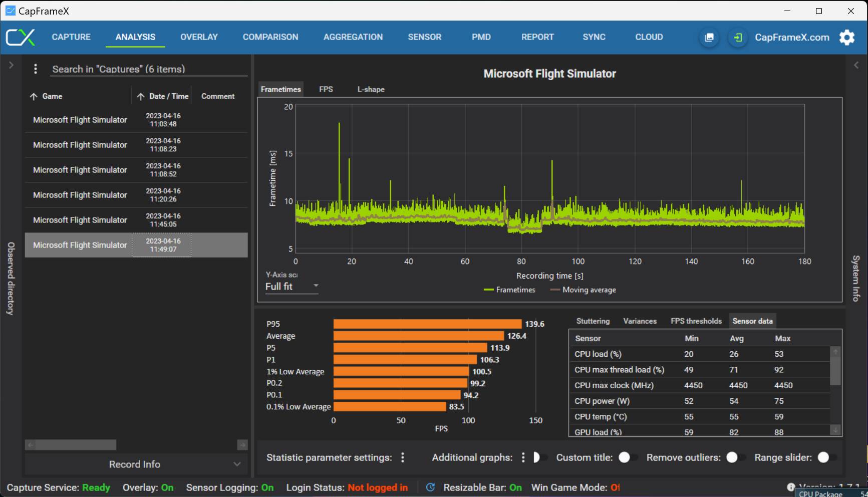Open the Stuttering tab

pyautogui.click(x=593, y=321)
